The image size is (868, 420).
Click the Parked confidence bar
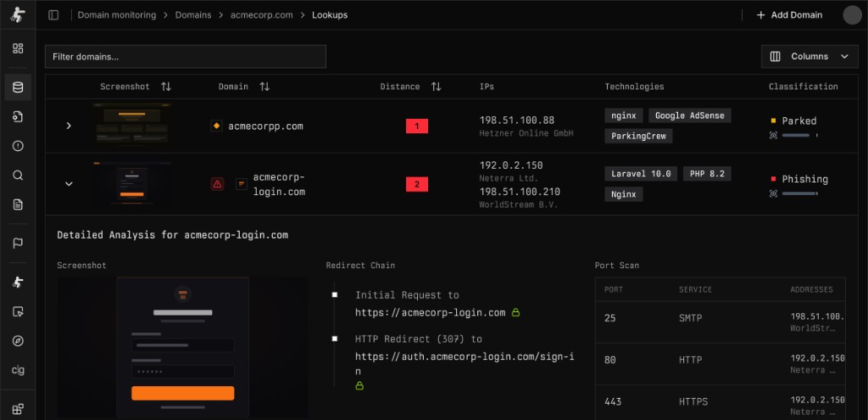pos(800,135)
